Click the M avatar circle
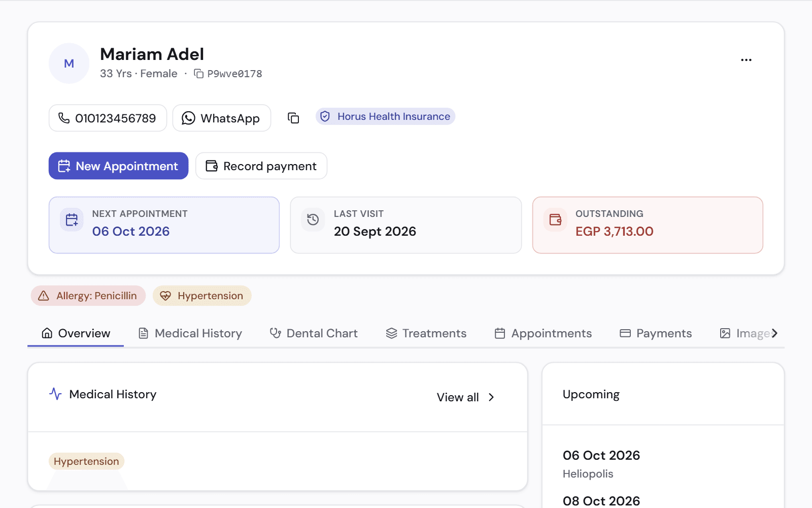812x508 pixels. pos(69,63)
